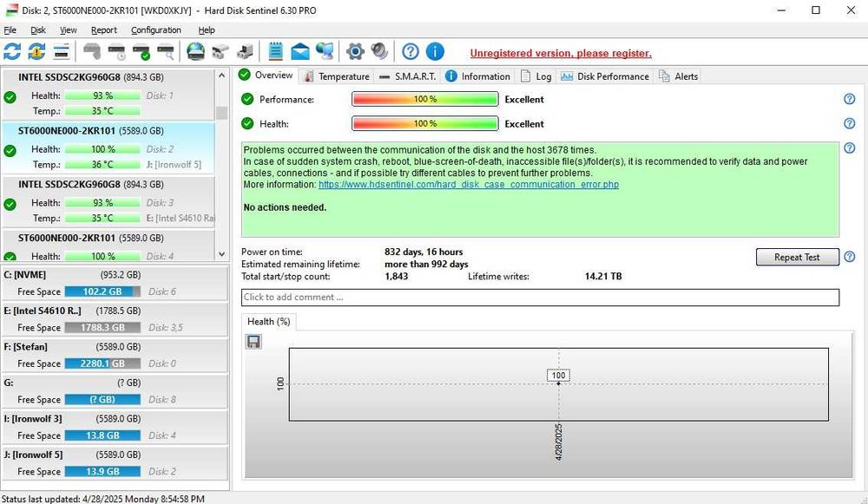The height and width of the screenshot is (504, 868).
Task: Click the disk with green checkmark icon
Action: pos(141,51)
